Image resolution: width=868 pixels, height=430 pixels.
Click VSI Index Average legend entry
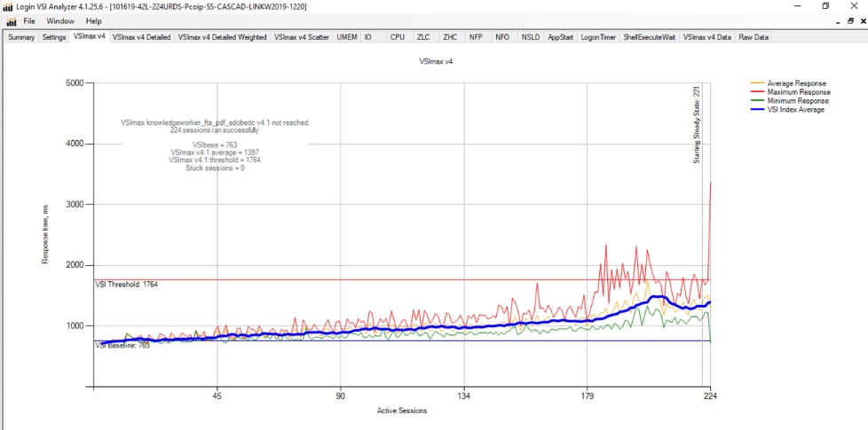click(788, 110)
